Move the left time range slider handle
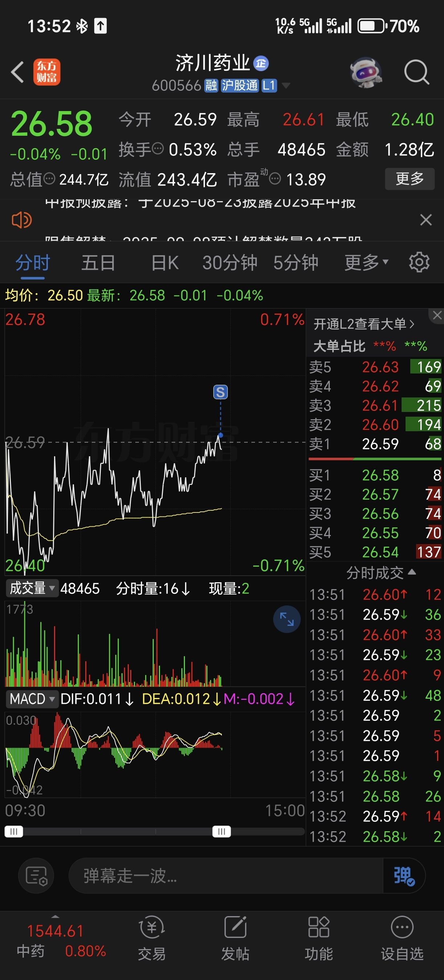Image resolution: width=444 pixels, height=980 pixels. (14, 831)
